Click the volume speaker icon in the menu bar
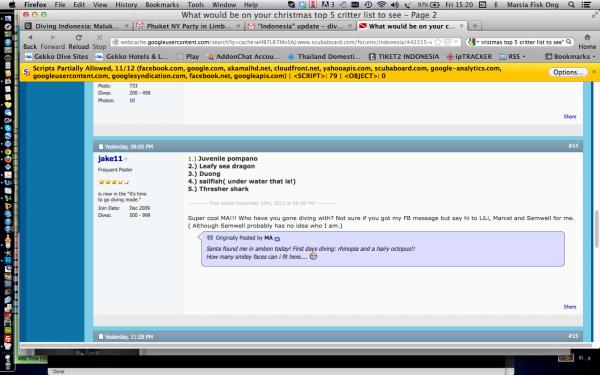Viewport: 600px width, 375px height. pyautogui.click(x=395, y=5)
